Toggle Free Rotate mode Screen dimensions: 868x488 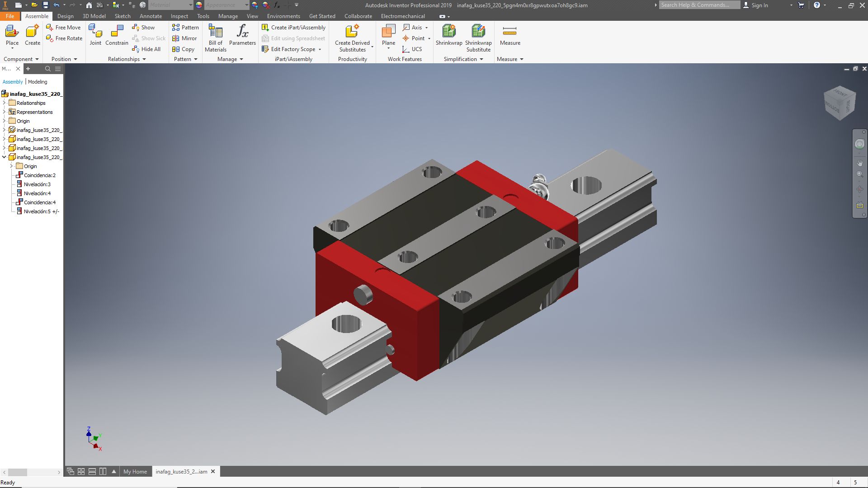64,38
